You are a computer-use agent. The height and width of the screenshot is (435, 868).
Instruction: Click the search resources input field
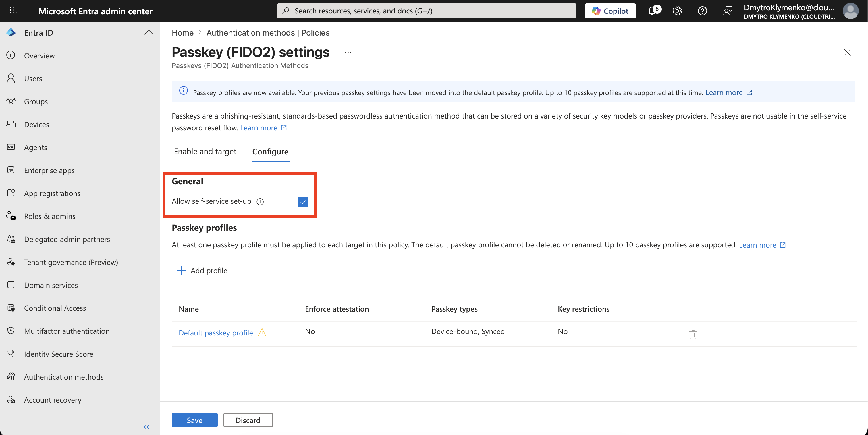tap(426, 11)
